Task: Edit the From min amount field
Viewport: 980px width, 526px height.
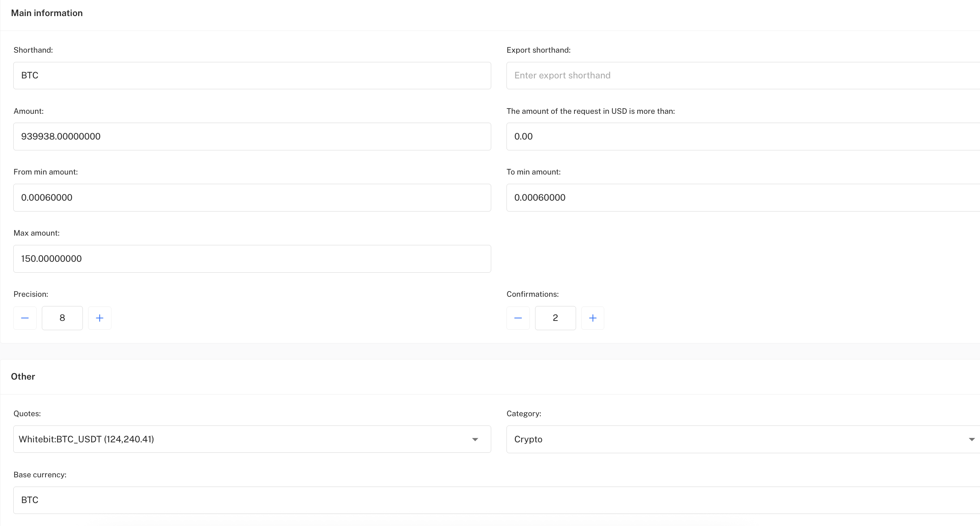Action: point(252,198)
